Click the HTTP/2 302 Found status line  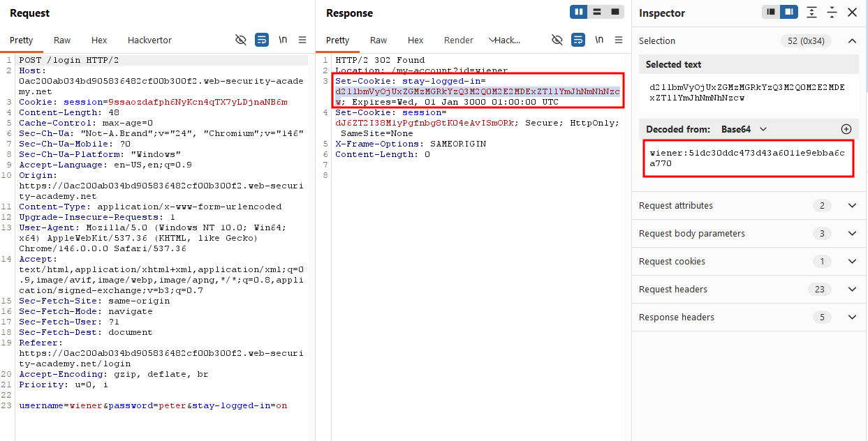tap(380, 60)
